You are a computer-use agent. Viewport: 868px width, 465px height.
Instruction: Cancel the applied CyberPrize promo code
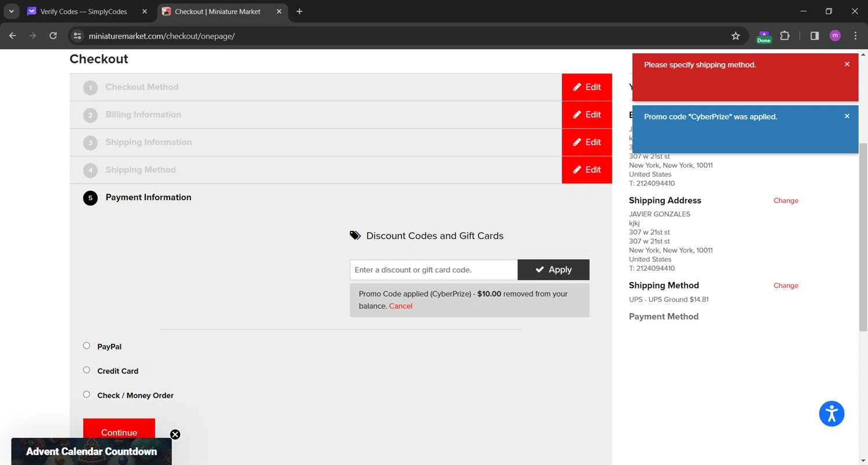pyautogui.click(x=400, y=306)
